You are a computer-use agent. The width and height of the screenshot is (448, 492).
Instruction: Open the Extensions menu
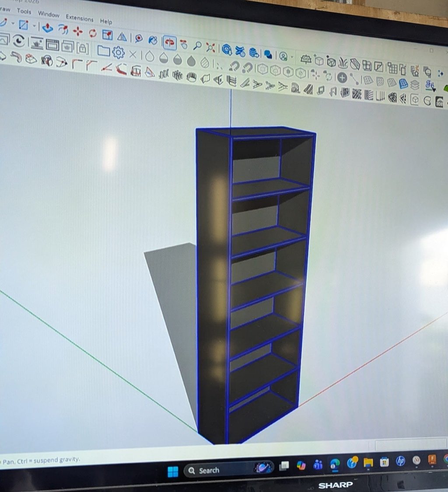(80, 18)
